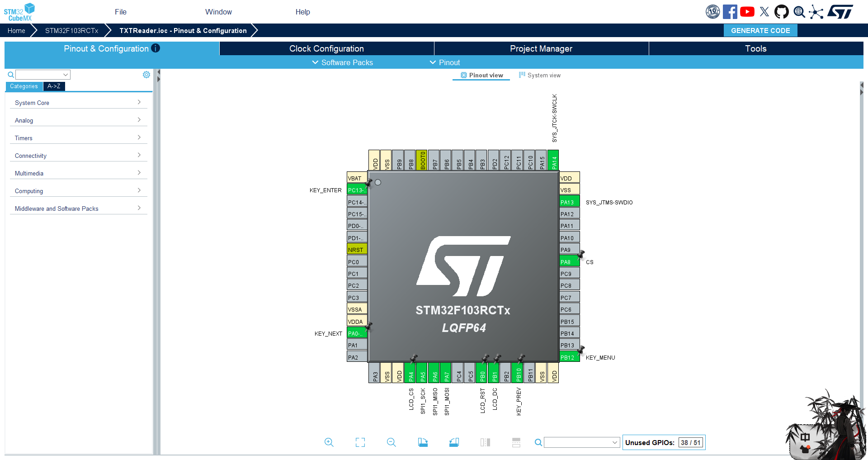This screenshot has height=460, width=868.
Task: Select pin PA8 labeled CS
Action: pyautogui.click(x=570, y=262)
